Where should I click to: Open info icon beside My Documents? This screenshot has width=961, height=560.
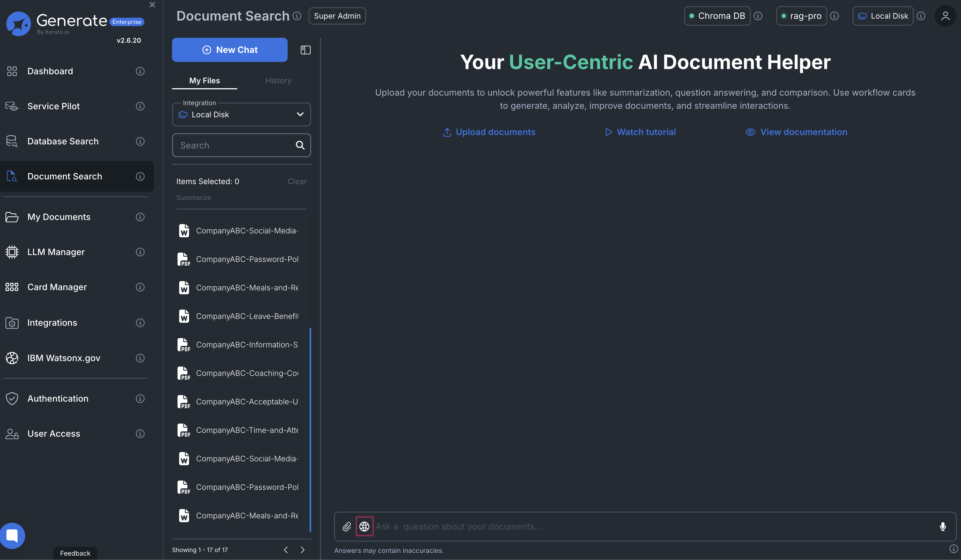[x=140, y=217]
